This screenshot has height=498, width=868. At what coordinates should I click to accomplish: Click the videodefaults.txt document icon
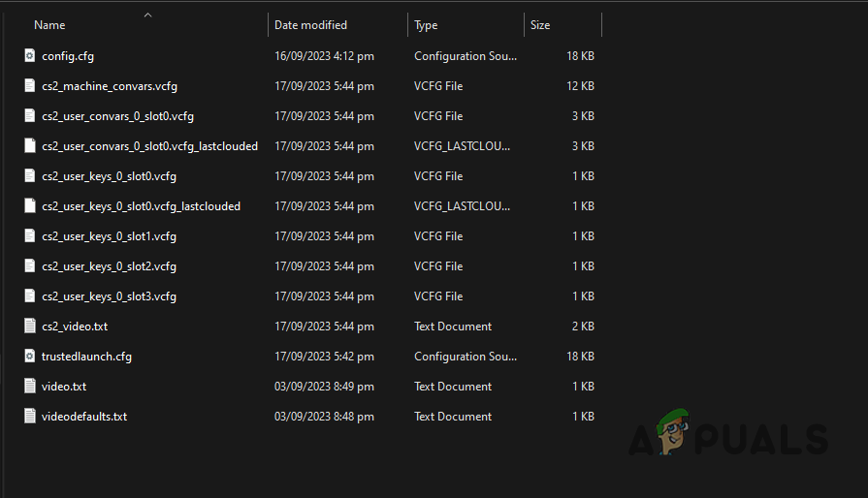click(30, 416)
